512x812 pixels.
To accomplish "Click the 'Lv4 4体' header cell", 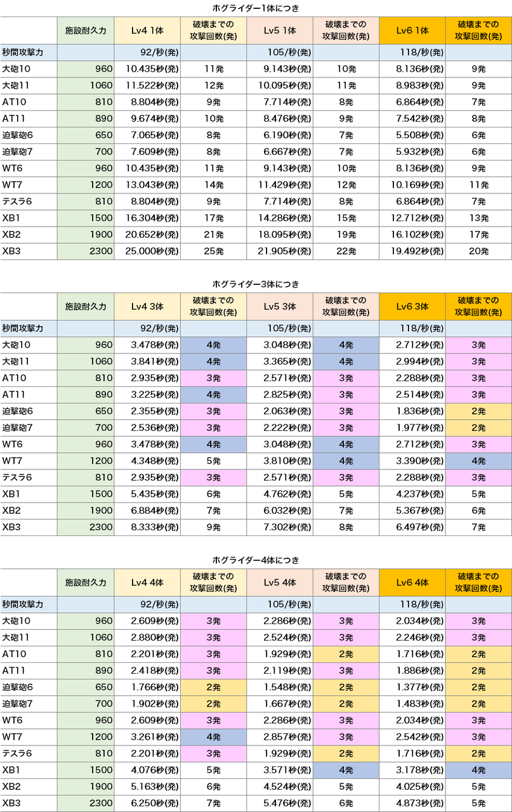I will 148,582.
